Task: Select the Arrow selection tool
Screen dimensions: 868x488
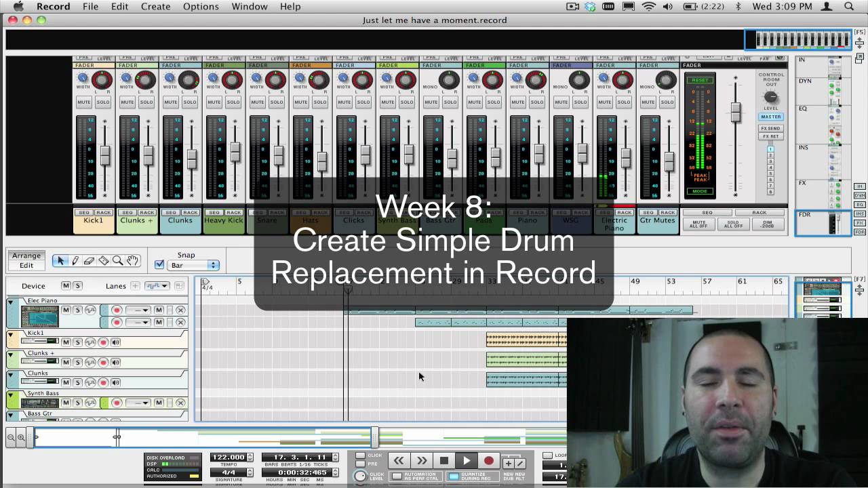Action: click(60, 261)
